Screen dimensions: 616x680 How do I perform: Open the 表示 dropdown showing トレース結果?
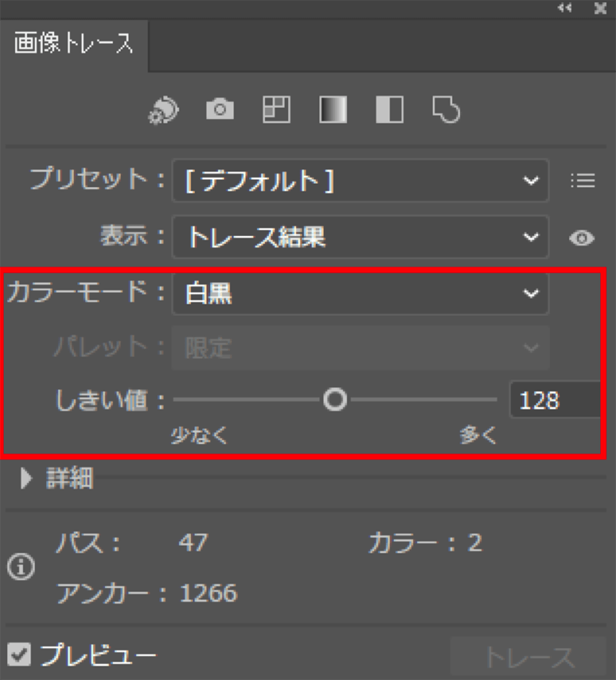[x=361, y=237]
